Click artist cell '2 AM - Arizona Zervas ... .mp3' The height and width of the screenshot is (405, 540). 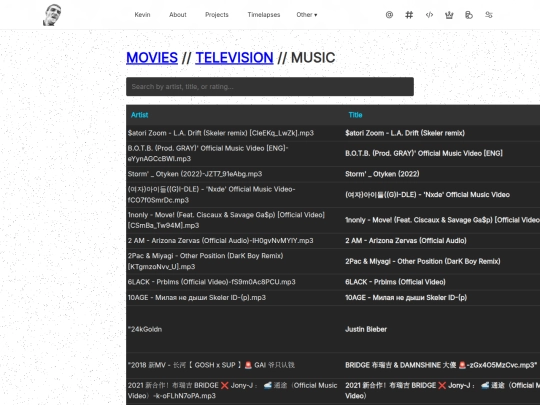coord(220,241)
